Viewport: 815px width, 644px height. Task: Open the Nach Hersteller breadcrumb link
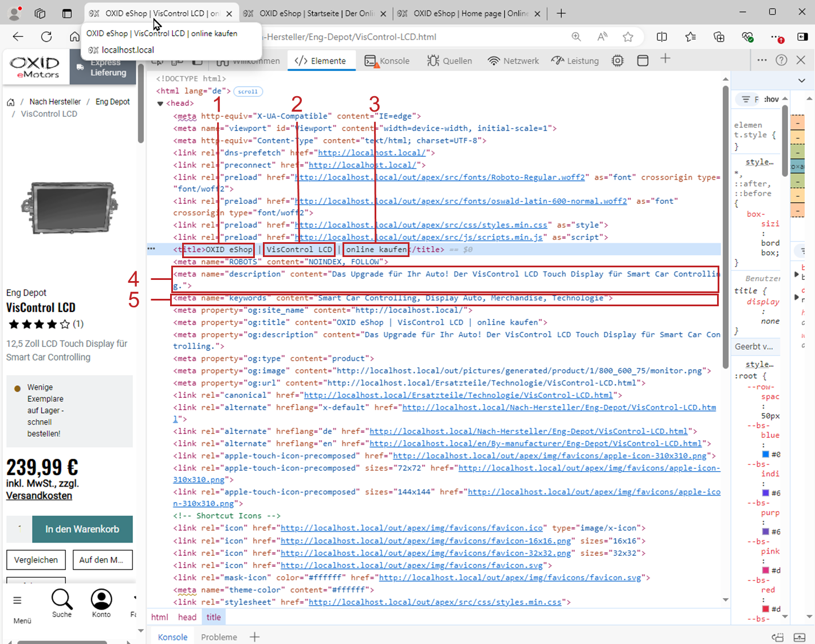(x=55, y=101)
